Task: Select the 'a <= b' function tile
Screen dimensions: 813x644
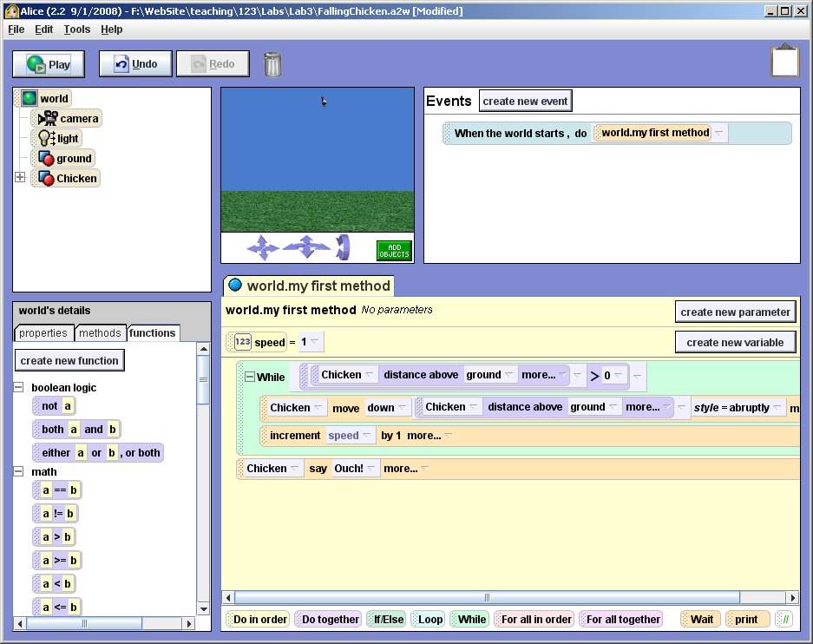Action: [x=56, y=607]
